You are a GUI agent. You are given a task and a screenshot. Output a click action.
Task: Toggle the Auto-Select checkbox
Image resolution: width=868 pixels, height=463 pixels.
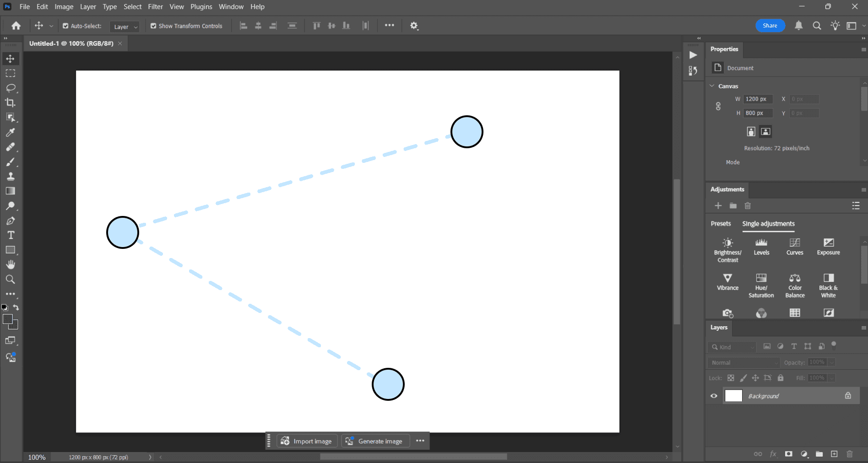point(65,26)
